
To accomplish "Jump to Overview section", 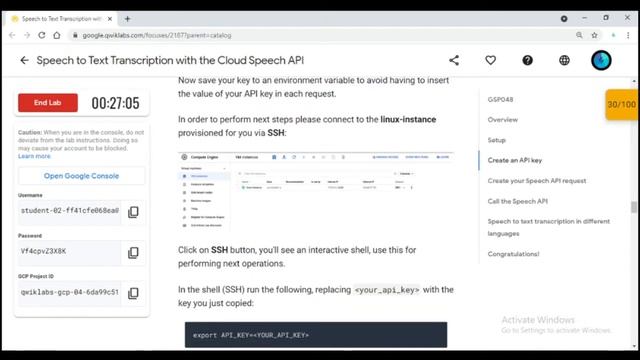I will (x=502, y=120).
